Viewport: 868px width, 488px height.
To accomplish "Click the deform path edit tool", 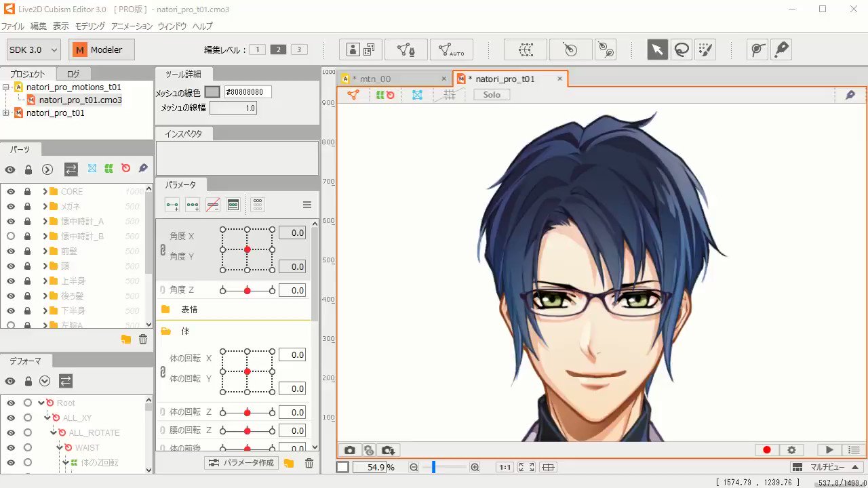I will pyautogui.click(x=757, y=49).
